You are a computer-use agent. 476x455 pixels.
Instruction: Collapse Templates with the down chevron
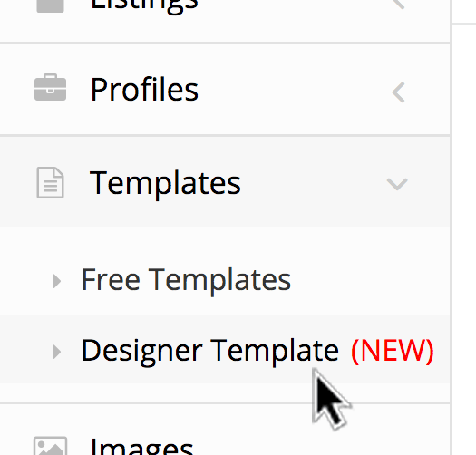(x=397, y=184)
